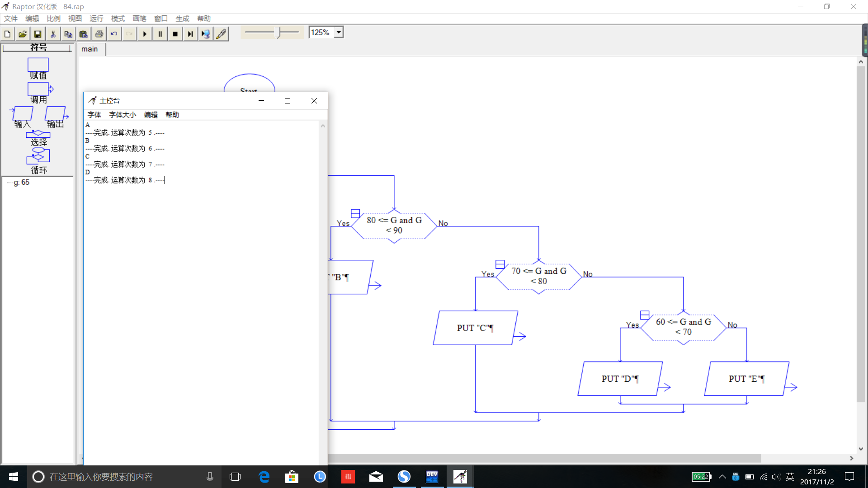Screen dimensions: 868x488
Task: Open the 帮助 menu in Raptor main window
Action: click(x=204, y=19)
